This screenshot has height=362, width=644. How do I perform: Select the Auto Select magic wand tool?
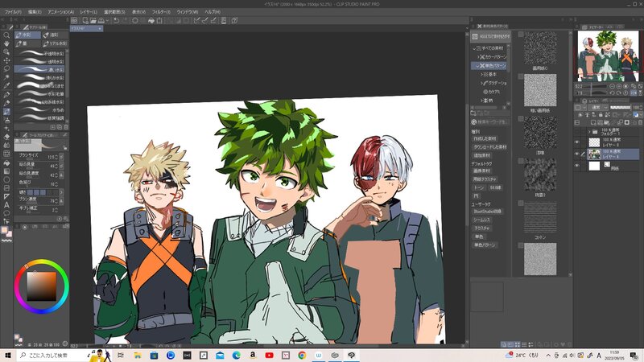[x=6, y=77]
